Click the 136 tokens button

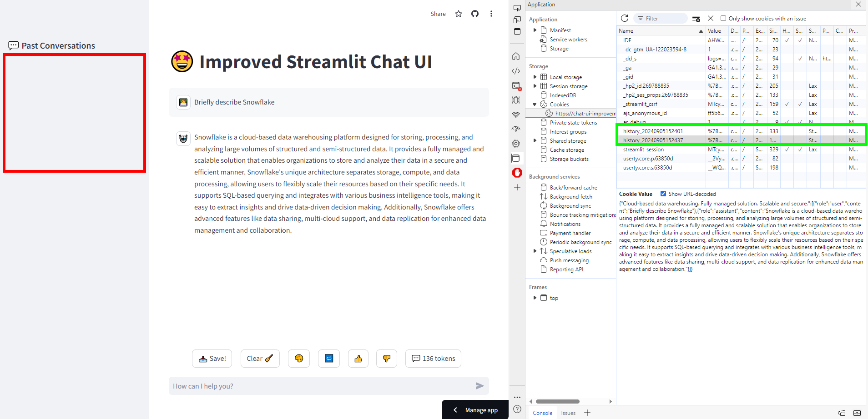coord(433,359)
